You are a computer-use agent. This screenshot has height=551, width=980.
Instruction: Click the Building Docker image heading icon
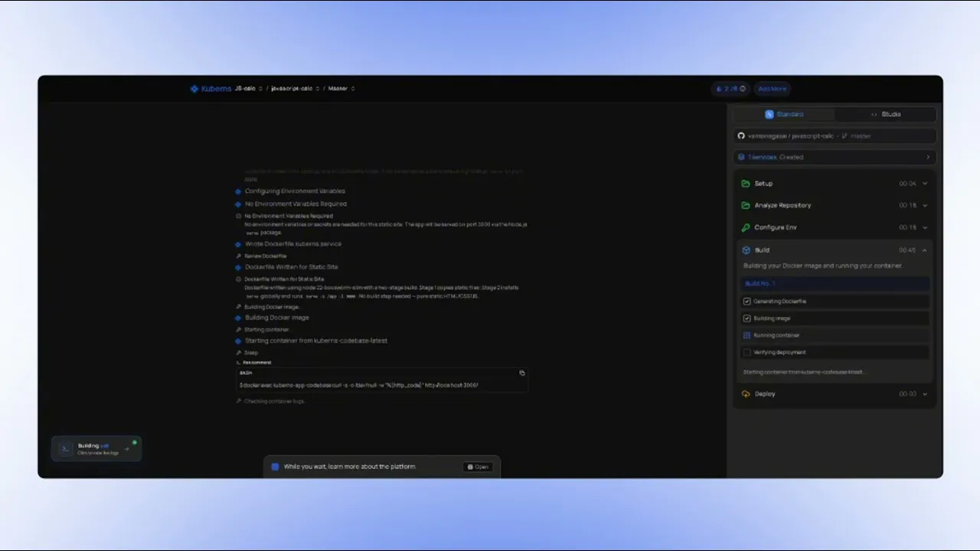238,318
